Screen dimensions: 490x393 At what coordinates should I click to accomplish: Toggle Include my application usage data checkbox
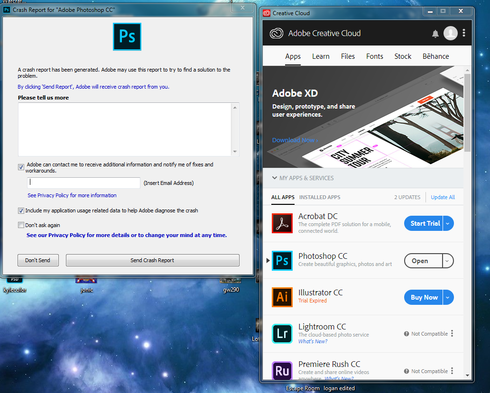[21, 211]
